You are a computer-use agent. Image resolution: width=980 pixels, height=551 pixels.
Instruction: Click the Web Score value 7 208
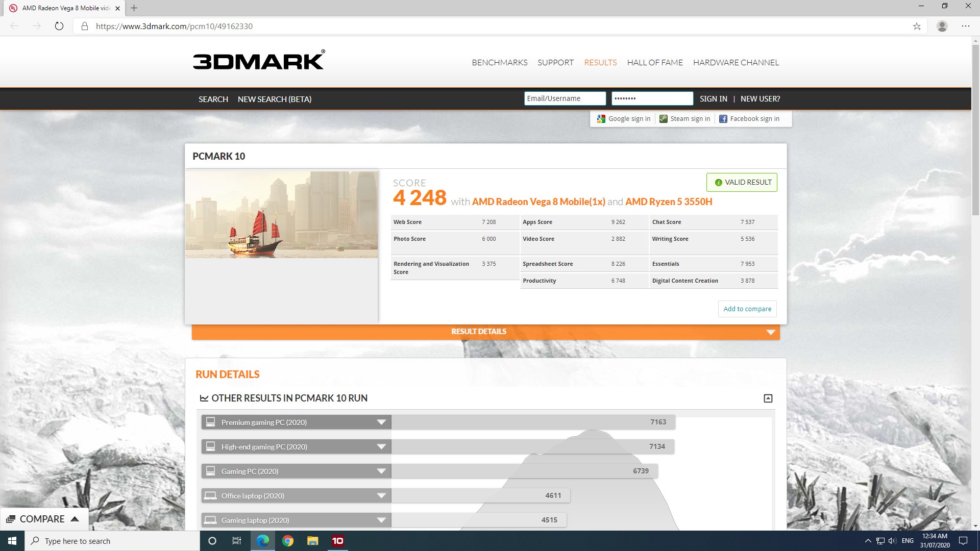[488, 222]
